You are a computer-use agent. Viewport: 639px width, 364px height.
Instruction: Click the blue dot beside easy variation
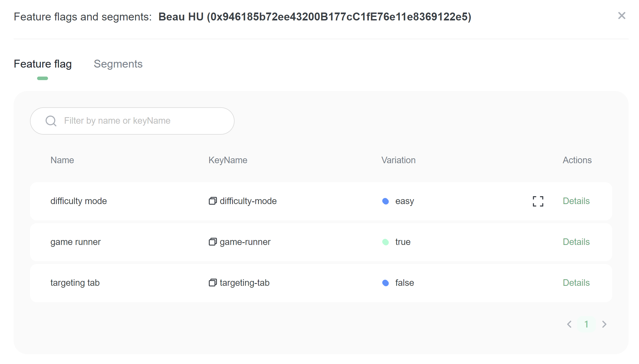[385, 201]
